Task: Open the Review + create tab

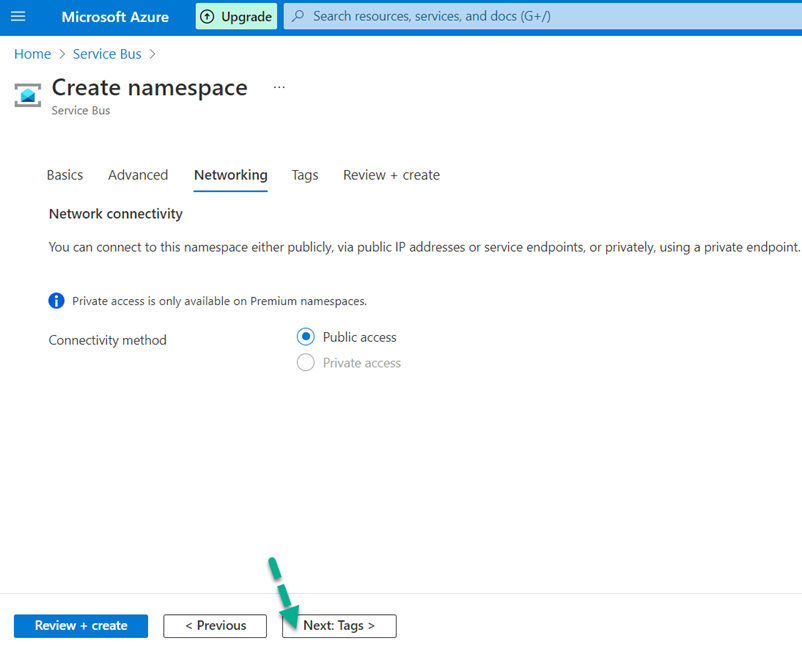Action: point(391,175)
